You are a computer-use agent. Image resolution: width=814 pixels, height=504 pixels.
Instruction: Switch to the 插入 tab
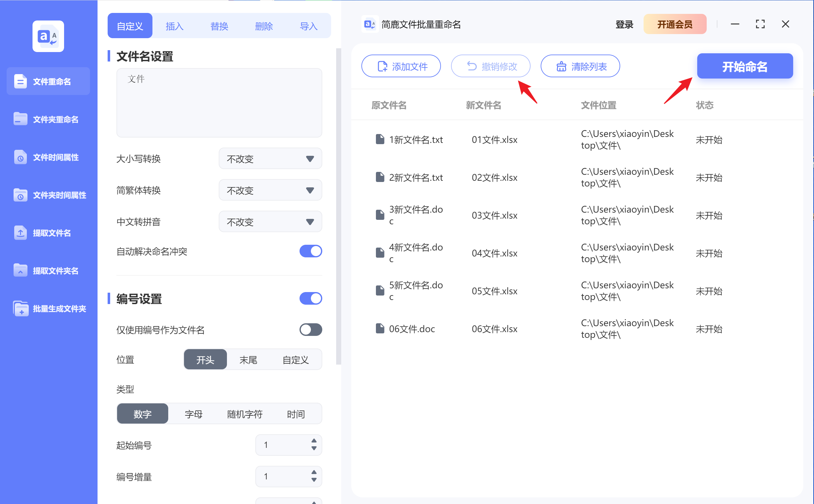click(x=174, y=26)
